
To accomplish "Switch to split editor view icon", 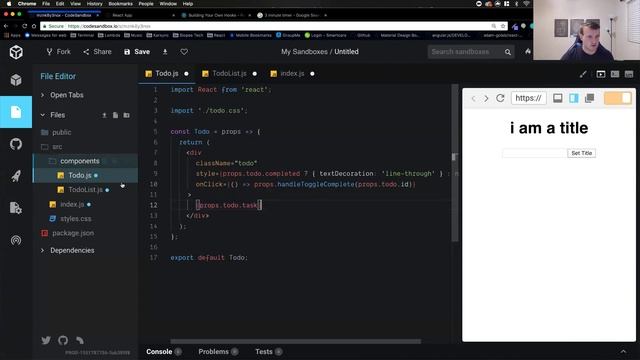I will [615, 74].
